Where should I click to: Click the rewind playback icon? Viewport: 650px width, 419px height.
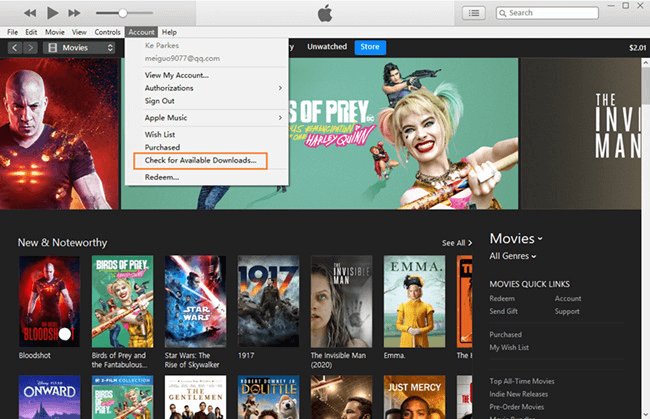pos(30,13)
